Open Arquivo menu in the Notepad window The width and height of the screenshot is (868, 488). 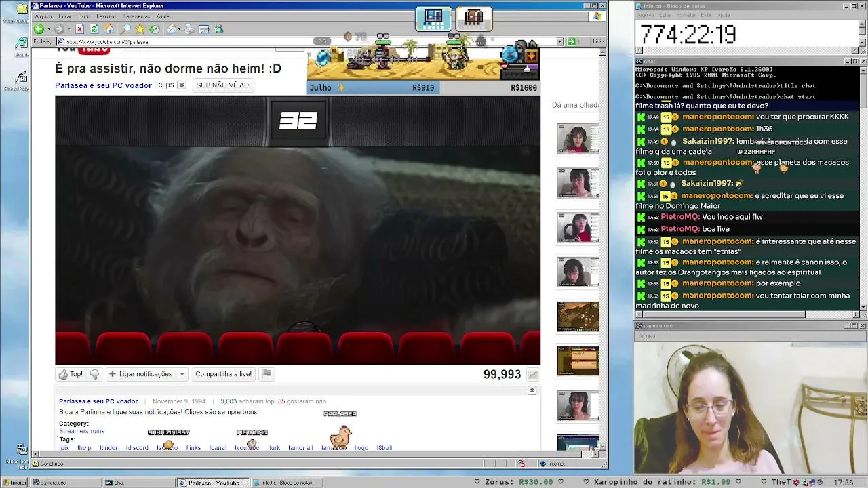[646, 15]
